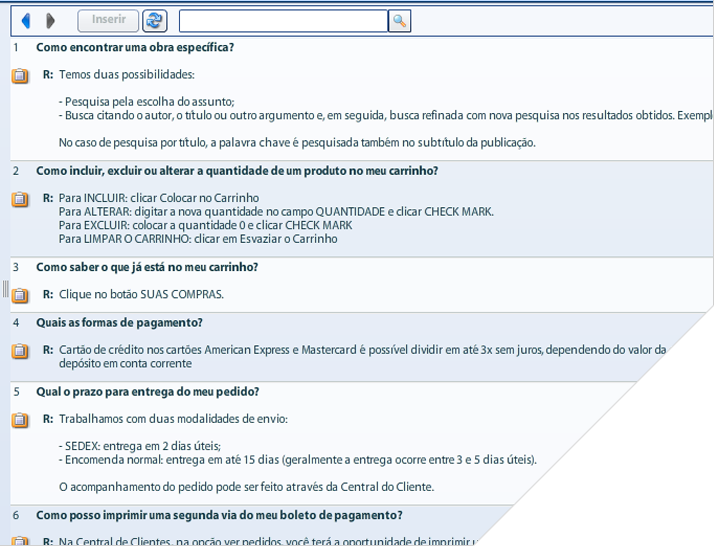Click text 'depósito em conta corrente'
The height and width of the screenshot is (547, 715).
(x=125, y=364)
